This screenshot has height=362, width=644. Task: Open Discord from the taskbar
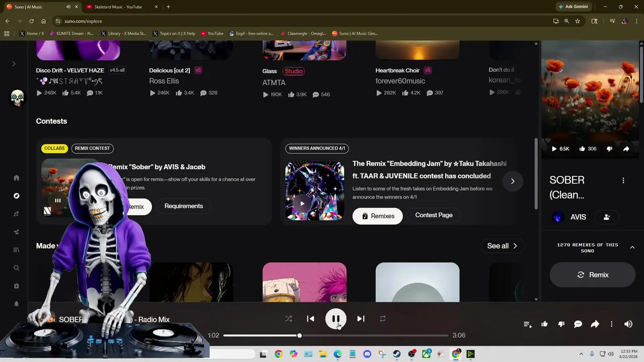point(367,354)
